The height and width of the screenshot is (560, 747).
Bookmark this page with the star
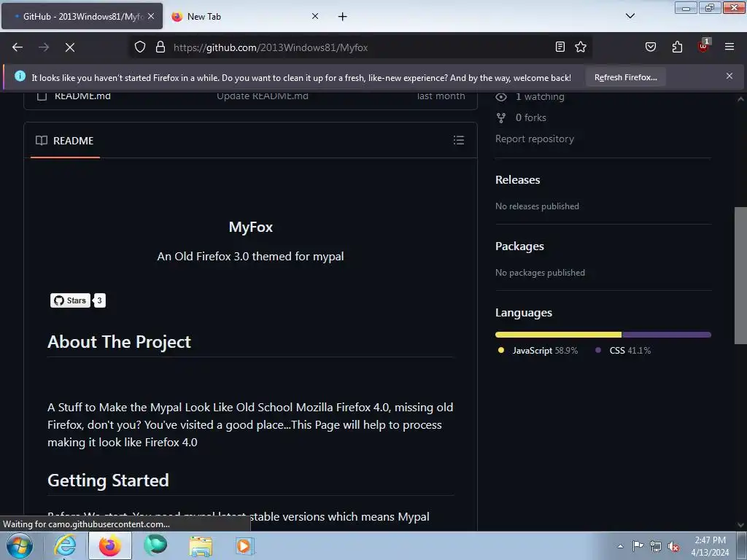(580, 47)
